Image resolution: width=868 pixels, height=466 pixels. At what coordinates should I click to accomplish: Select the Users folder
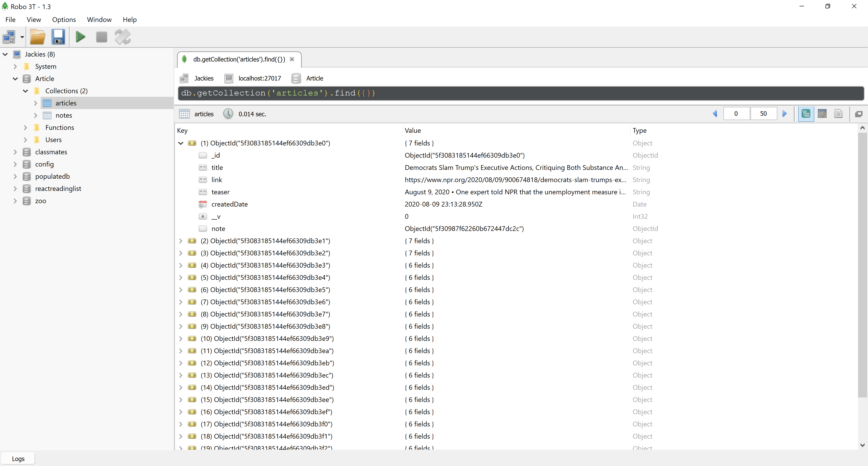(53, 140)
